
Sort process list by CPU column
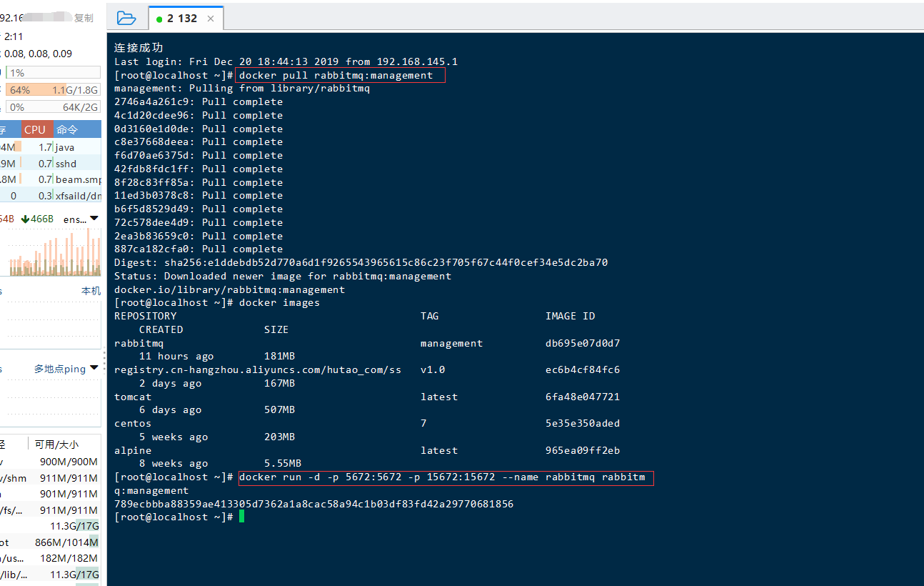(x=38, y=129)
